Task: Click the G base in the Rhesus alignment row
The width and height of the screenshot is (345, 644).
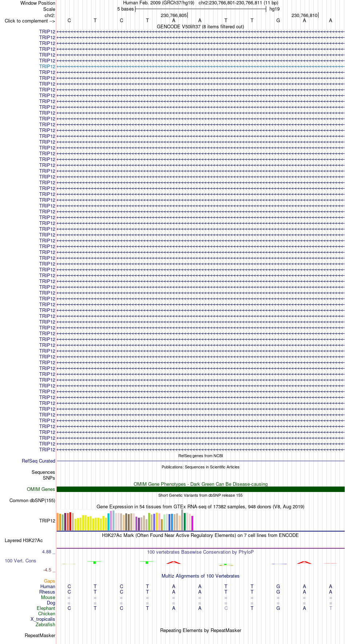Action: point(278,592)
